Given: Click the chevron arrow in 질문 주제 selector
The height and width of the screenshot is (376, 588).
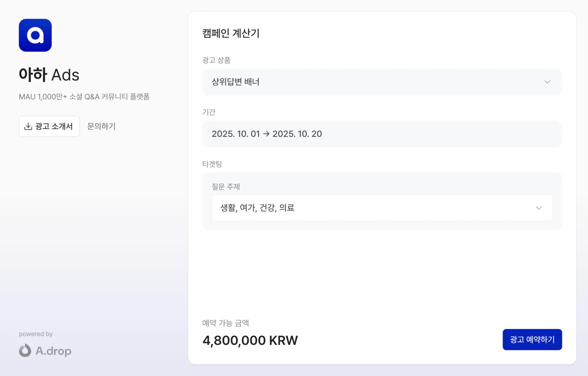Looking at the screenshot, I should (539, 208).
